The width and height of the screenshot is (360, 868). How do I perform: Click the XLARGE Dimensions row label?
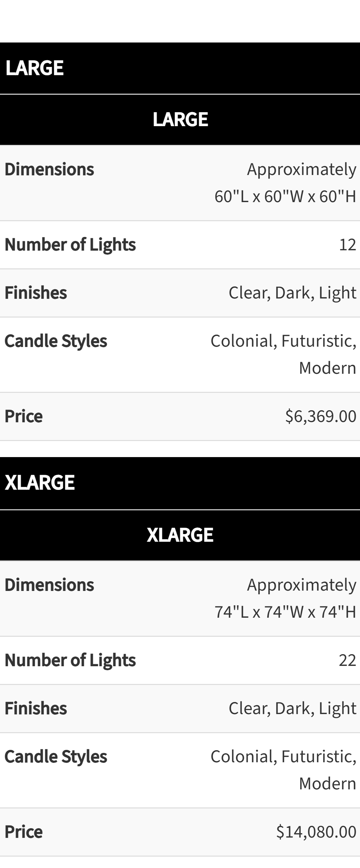[x=49, y=585]
